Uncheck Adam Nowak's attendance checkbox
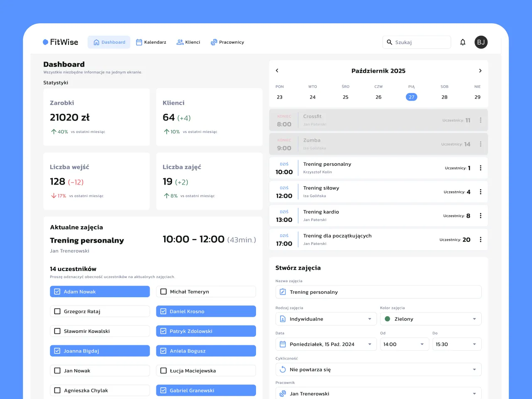The image size is (532, 399). point(57,291)
